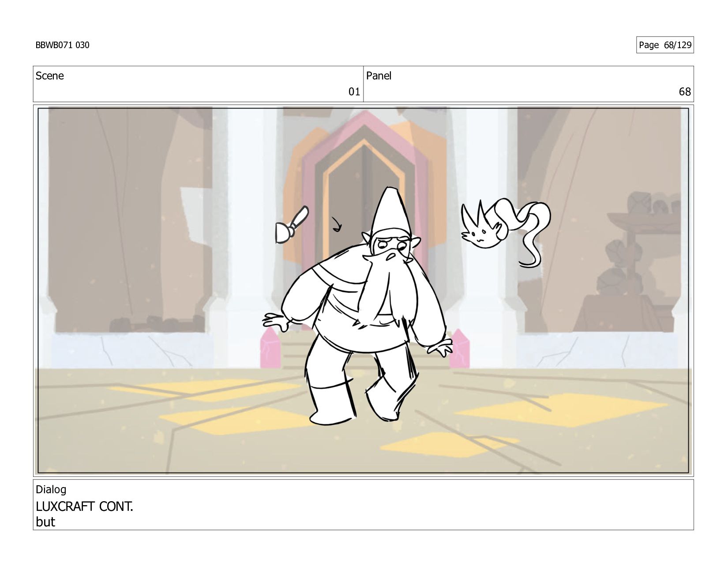The height and width of the screenshot is (563, 728).
Task: Click the dialog word 'but'
Action: 45,522
